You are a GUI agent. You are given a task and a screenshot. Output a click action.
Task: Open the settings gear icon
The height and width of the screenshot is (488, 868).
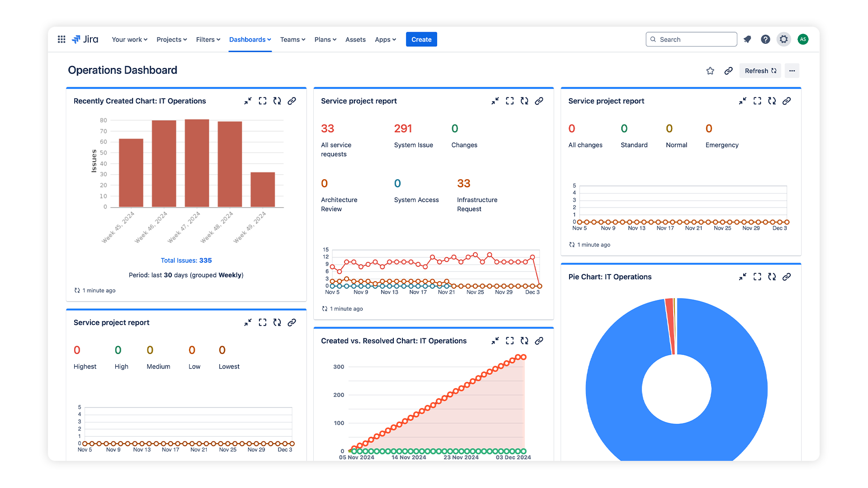pos(783,39)
